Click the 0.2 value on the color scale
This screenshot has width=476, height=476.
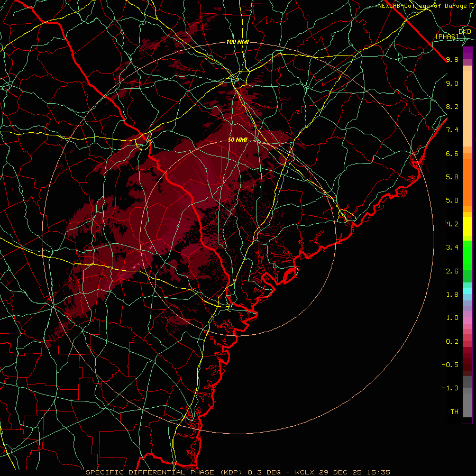452,342
